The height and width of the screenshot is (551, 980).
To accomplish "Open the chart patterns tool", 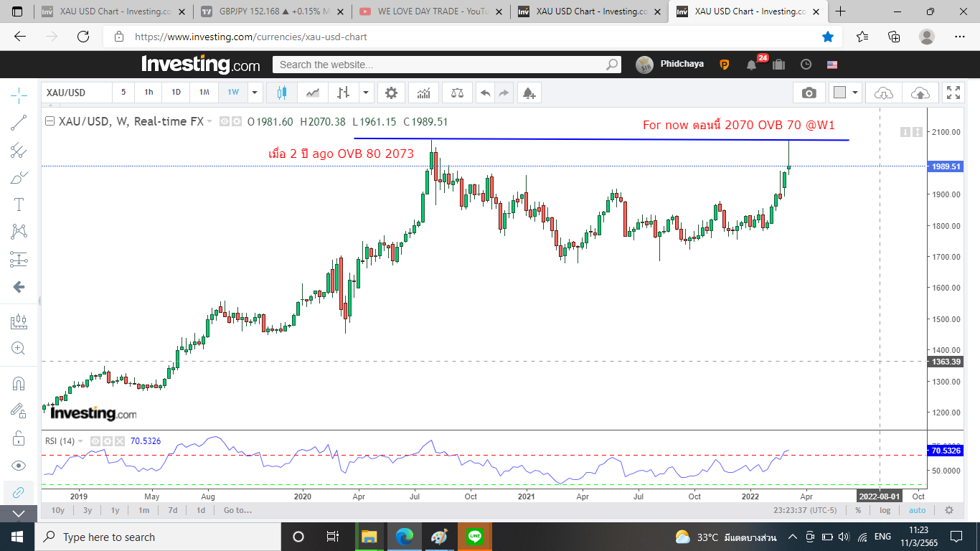I will pyautogui.click(x=19, y=232).
